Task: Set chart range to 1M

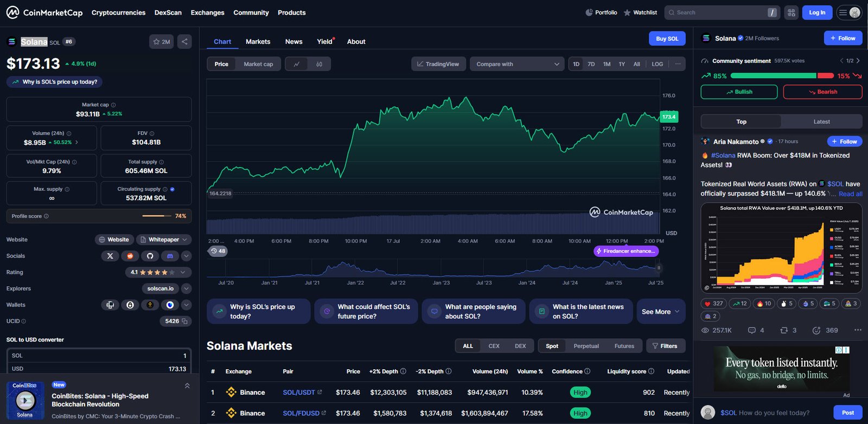Action: coord(607,64)
